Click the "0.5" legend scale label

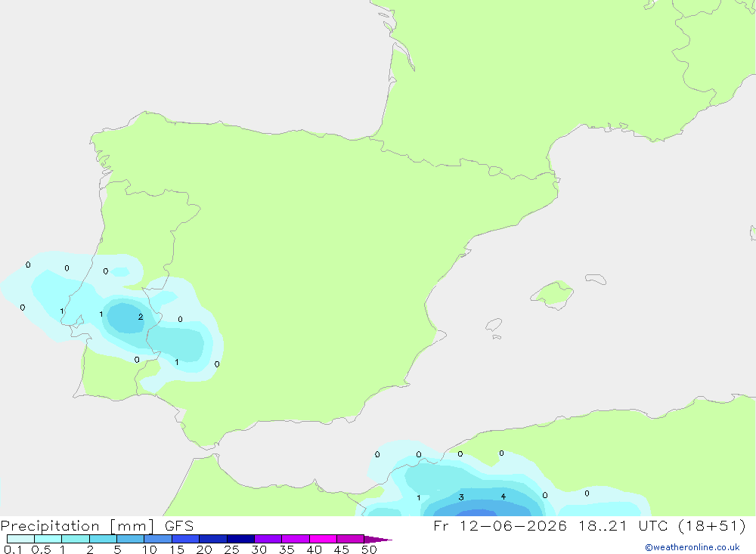click(x=41, y=549)
